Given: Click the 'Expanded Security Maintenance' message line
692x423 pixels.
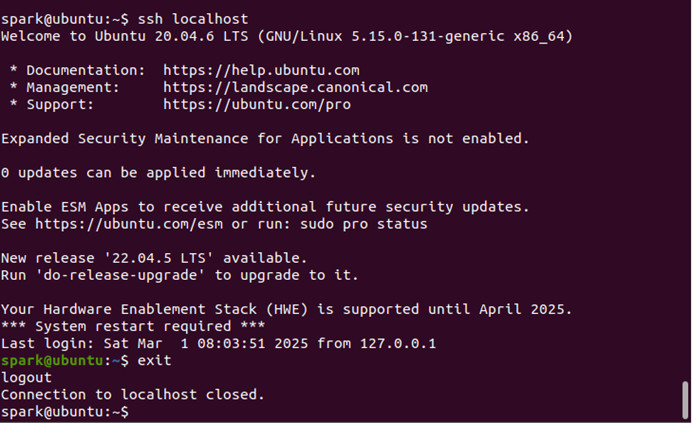Looking at the screenshot, I should pyautogui.click(x=265, y=139).
